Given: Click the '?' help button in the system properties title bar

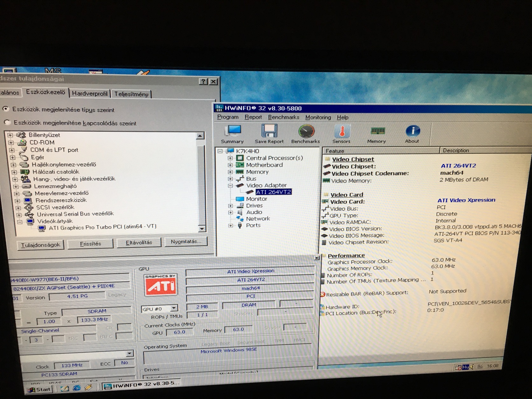Looking at the screenshot, I should click(x=203, y=81).
